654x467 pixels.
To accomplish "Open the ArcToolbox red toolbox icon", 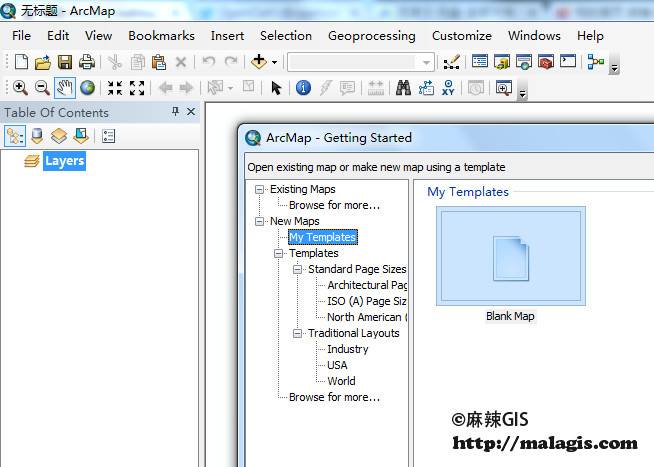I will (546, 62).
